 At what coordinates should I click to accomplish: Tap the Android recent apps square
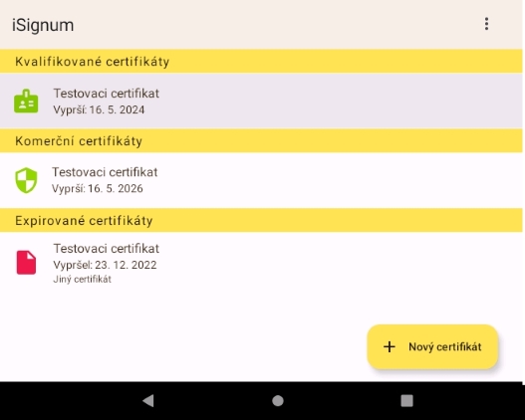click(x=406, y=401)
